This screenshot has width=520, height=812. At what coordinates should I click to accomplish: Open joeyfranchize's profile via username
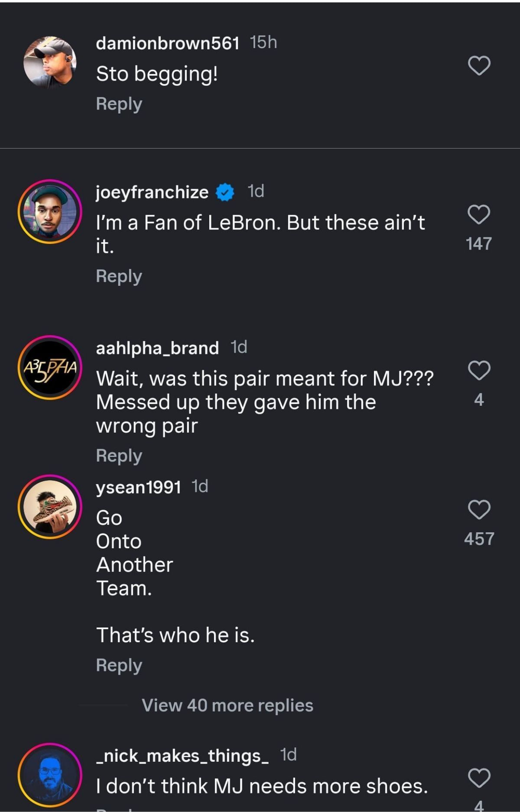[152, 192]
